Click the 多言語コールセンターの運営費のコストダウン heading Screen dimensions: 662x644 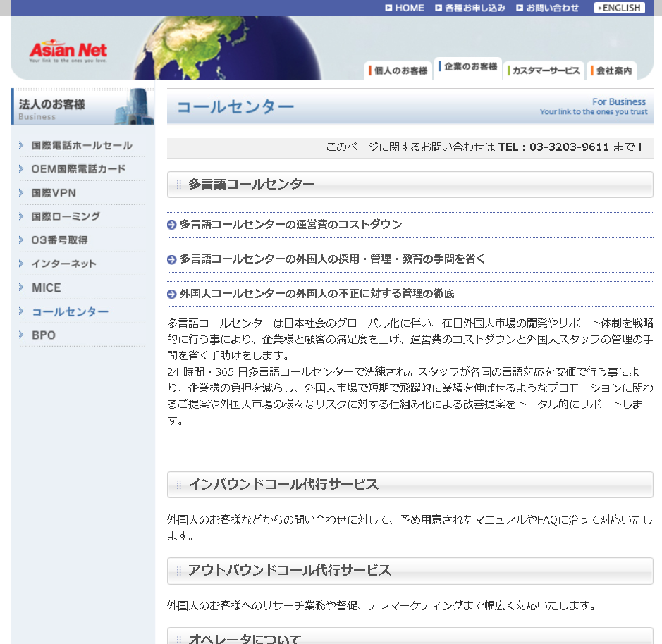pyautogui.click(x=291, y=225)
